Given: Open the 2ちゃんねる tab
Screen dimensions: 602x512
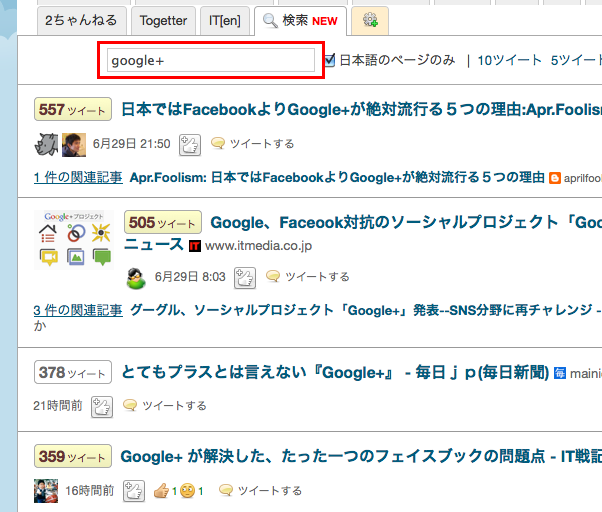Looking at the screenshot, I should click(x=81, y=20).
